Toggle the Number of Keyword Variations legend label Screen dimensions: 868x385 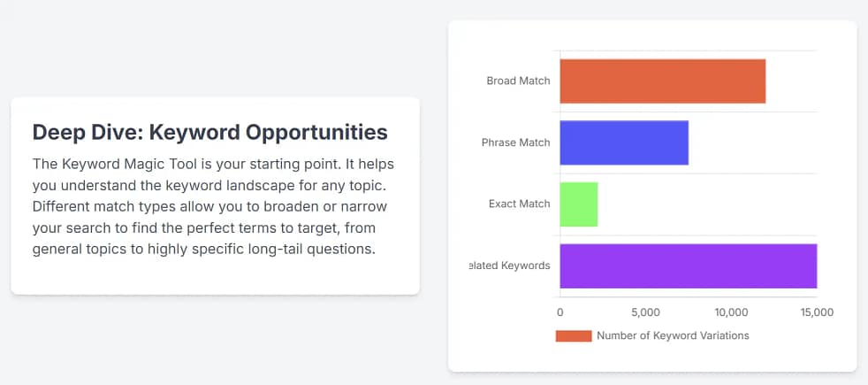point(673,336)
